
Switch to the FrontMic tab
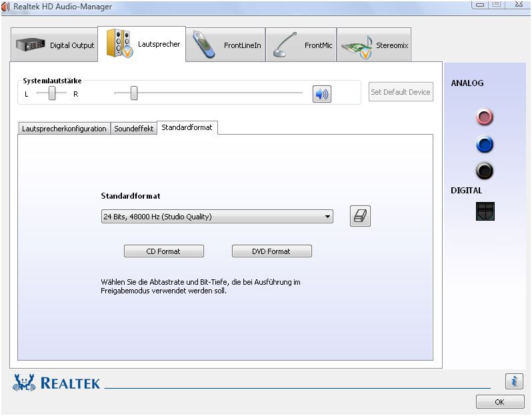(x=301, y=45)
